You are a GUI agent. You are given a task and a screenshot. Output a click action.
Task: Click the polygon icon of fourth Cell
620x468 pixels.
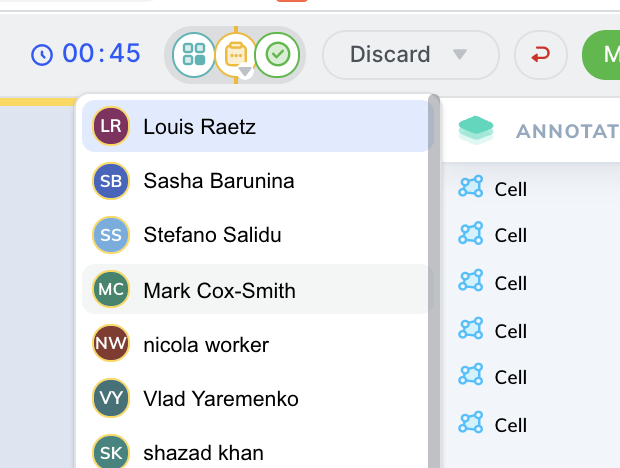pos(471,328)
